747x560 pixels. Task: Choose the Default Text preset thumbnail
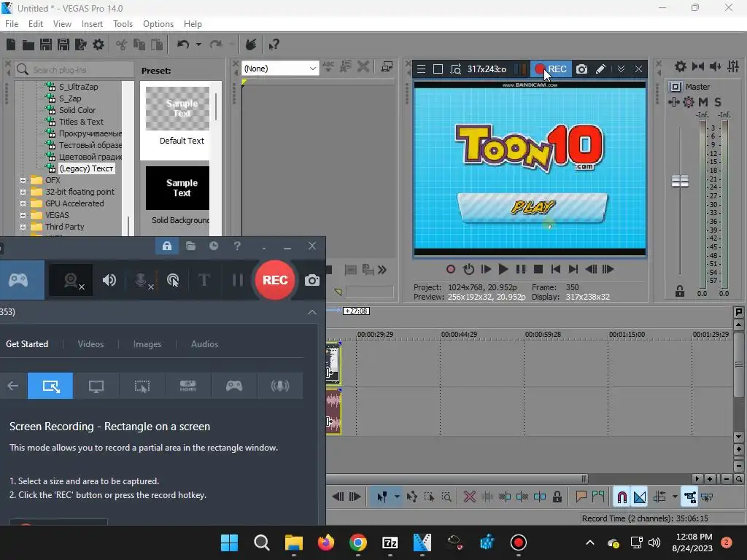coord(177,109)
